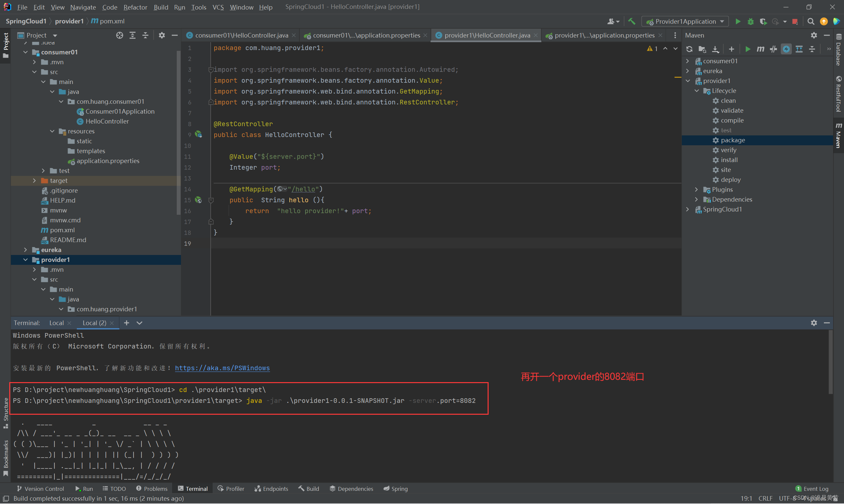The width and height of the screenshot is (844, 504).
Task: Collapse the consumer01 folder in Project tree
Action: click(x=25, y=52)
